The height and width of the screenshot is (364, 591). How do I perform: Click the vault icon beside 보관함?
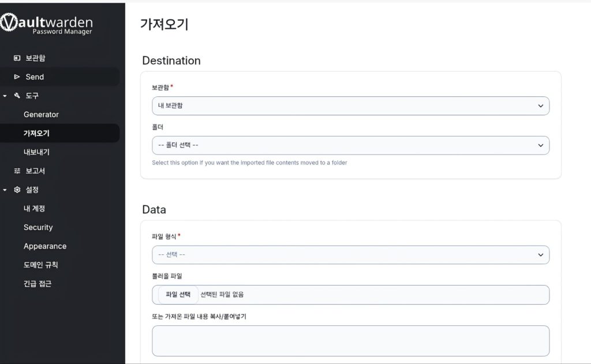pos(17,58)
